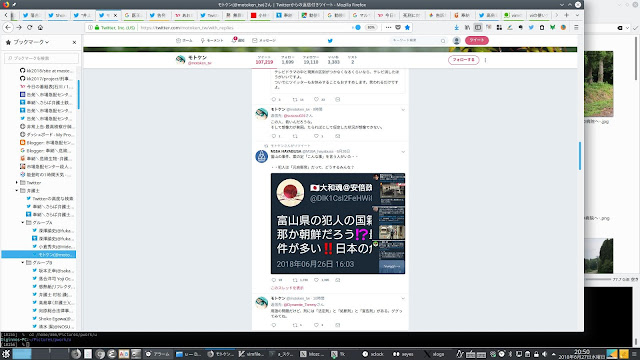
Task: Click the bookmarks sidebar scrollbar
Action: pos(78,94)
